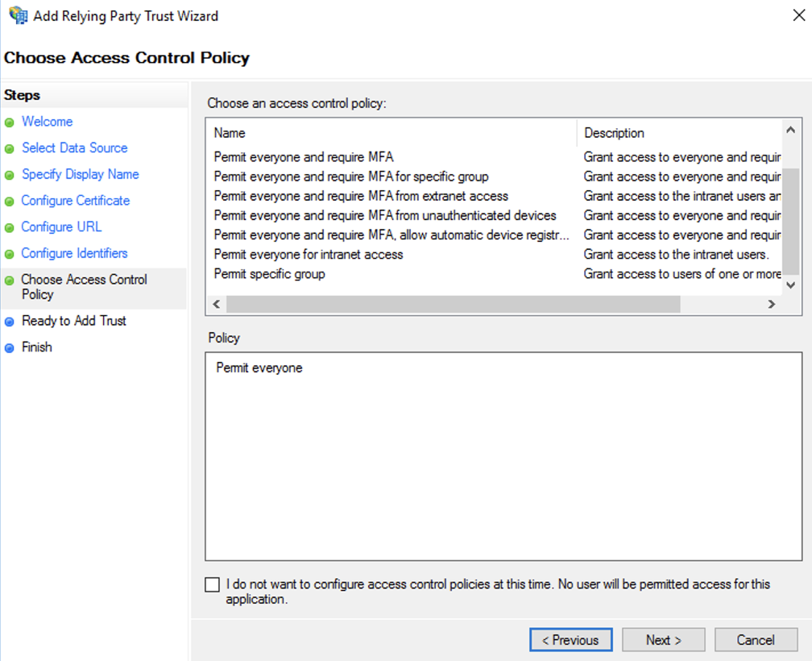The width and height of the screenshot is (812, 661).
Task: Select the Finish step label
Action: tap(37, 347)
